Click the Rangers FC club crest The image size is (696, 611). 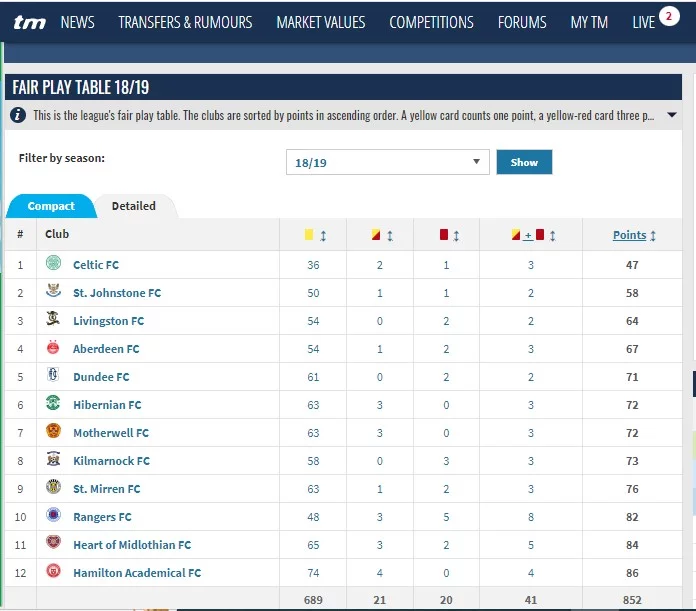(x=53, y=516)
